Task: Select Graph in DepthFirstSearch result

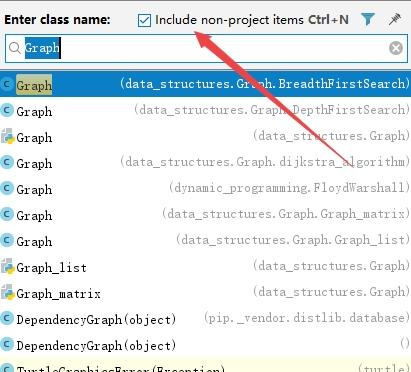Action: tap(205, 110)
